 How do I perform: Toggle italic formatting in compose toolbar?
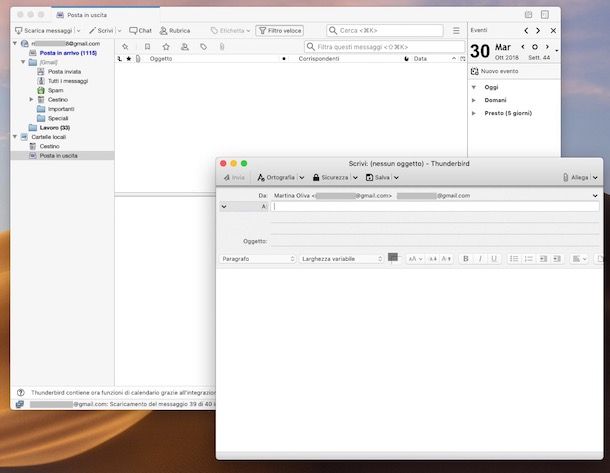coord(480,259)
